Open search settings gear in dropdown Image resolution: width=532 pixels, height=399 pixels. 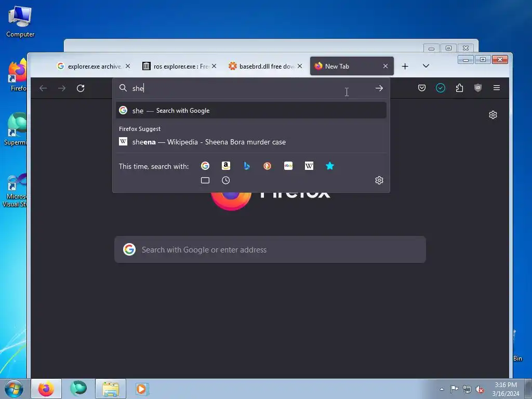(379, 180)
